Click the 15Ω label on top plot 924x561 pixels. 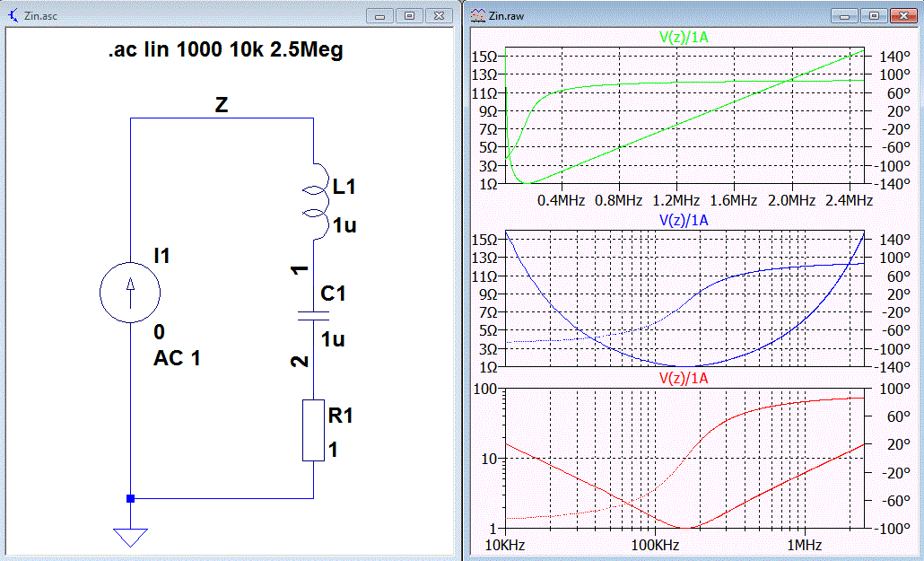click(x=485, y=57)
